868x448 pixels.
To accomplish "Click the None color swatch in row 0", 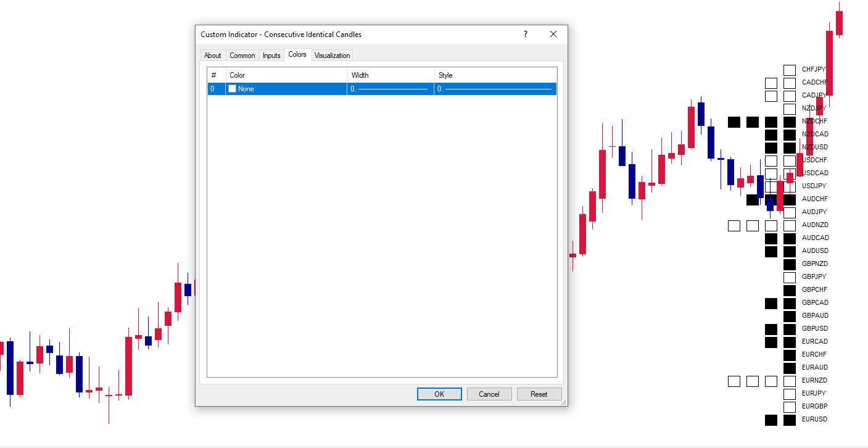I will tap(233, 89).
